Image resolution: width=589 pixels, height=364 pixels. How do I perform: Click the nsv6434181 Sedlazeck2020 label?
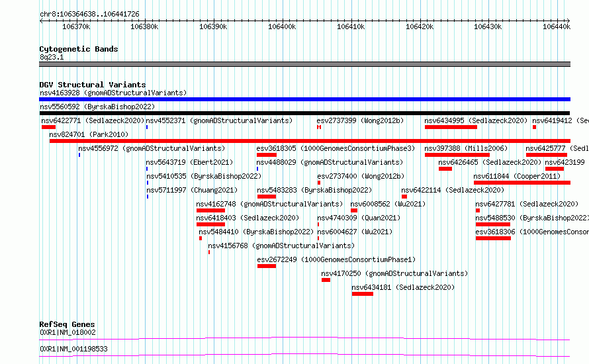click(x=403, y=287)
